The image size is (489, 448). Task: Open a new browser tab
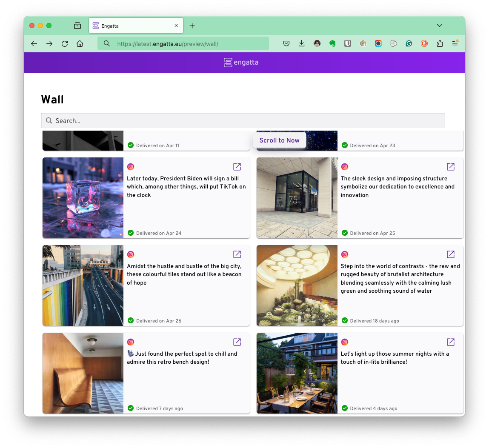pyautogui.click(x=192, y=26)
